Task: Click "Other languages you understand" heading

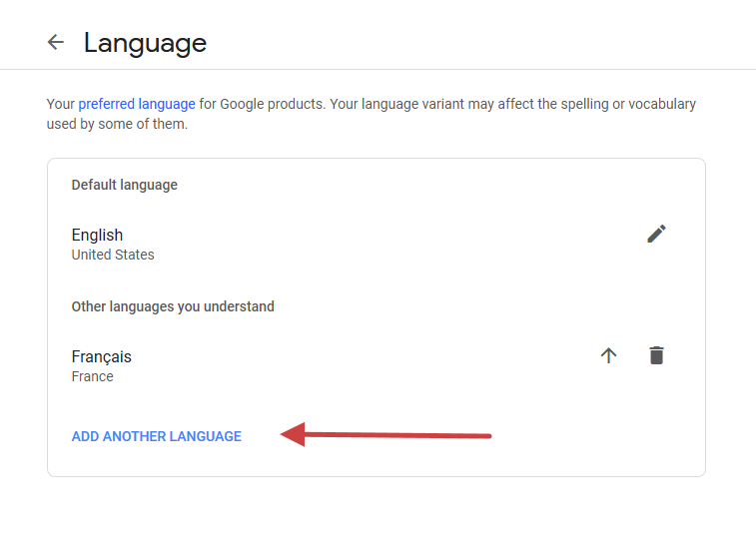Action: 173,306
